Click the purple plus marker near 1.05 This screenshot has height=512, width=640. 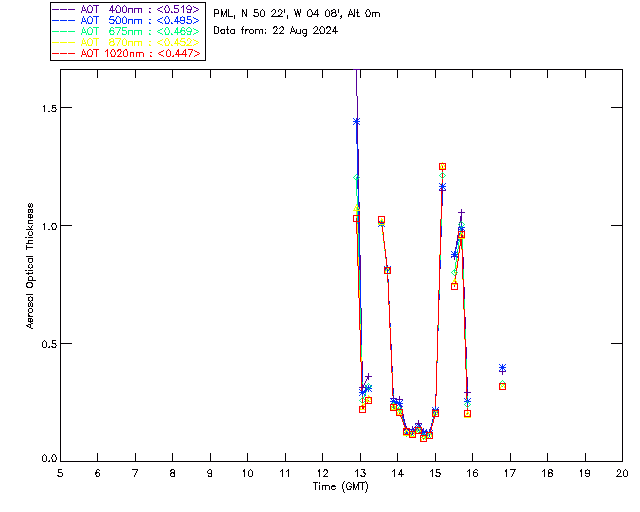461,213
